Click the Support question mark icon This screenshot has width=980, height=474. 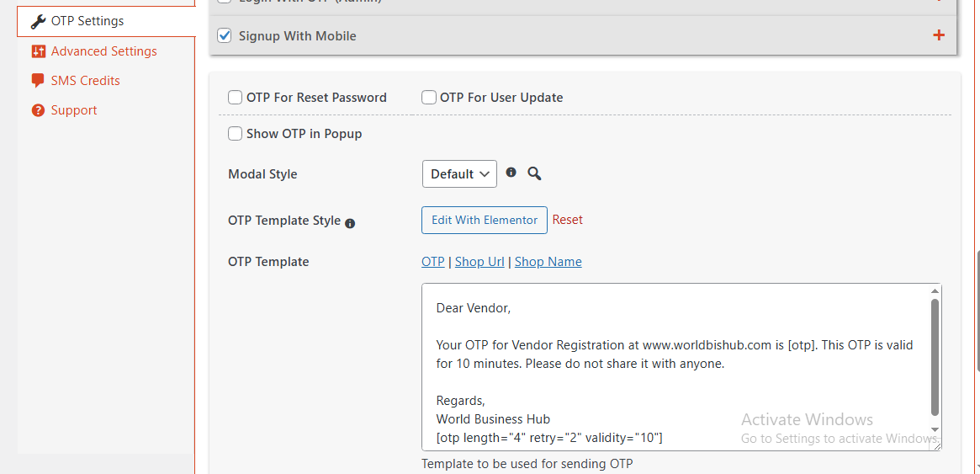[38, 110]
